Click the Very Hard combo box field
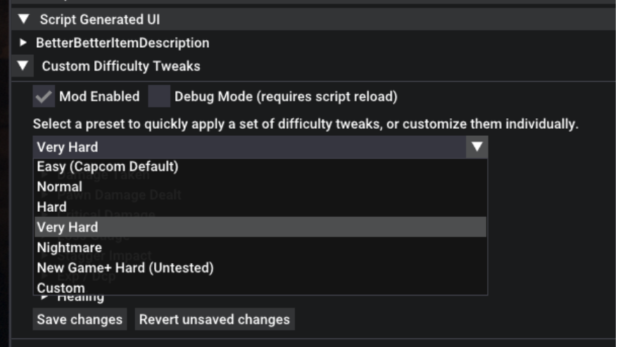The height and width of the screenshot is (347, 644). 246,147
